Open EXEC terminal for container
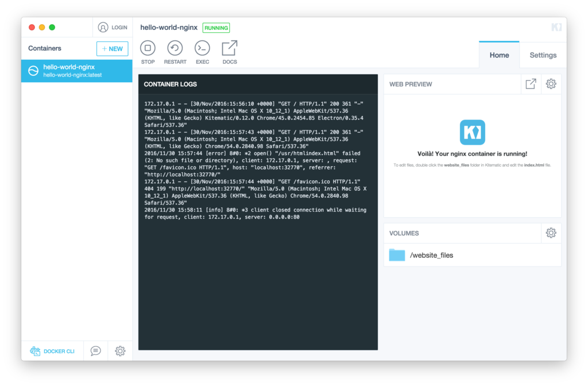Viewport: 588px width, 386px height. click(x=202, y=52)
